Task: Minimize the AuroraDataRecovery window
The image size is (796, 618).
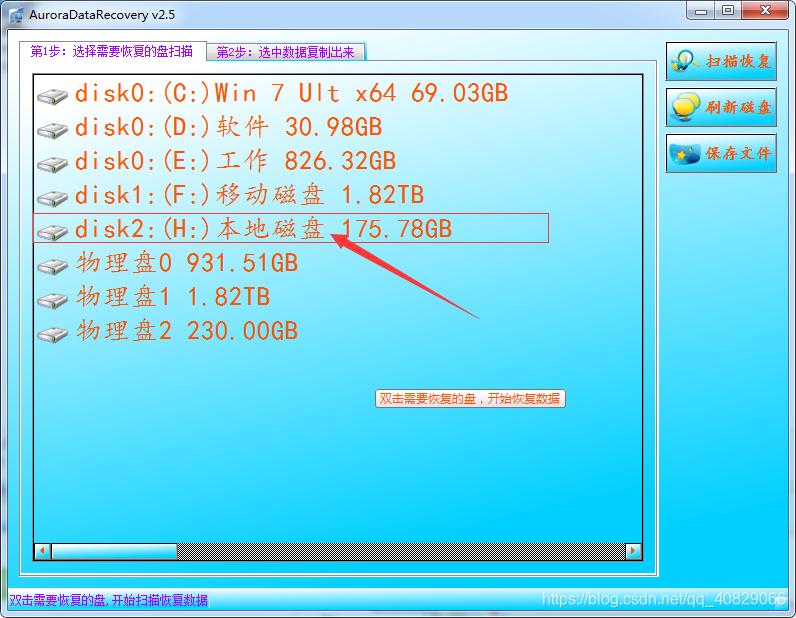Action: pyautogui.click(x=701, y=11)
